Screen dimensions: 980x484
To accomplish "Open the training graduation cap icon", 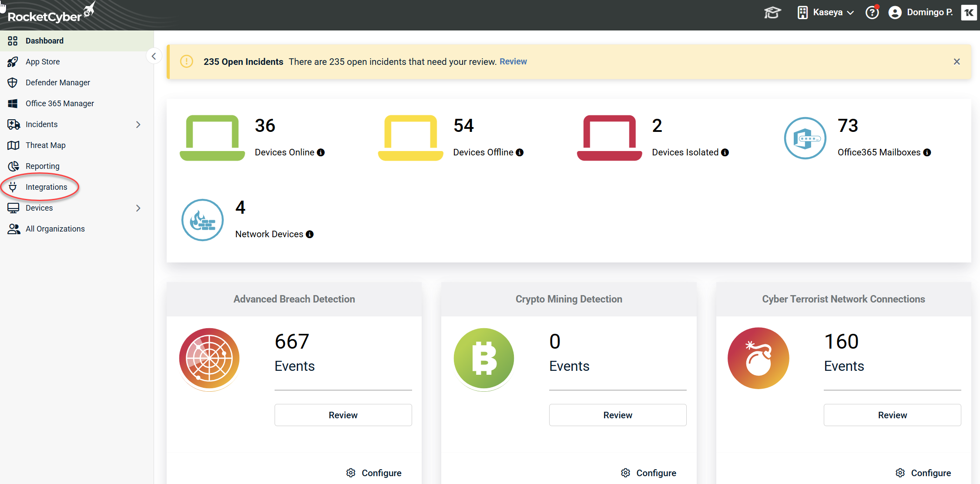I will coord(772,13).
